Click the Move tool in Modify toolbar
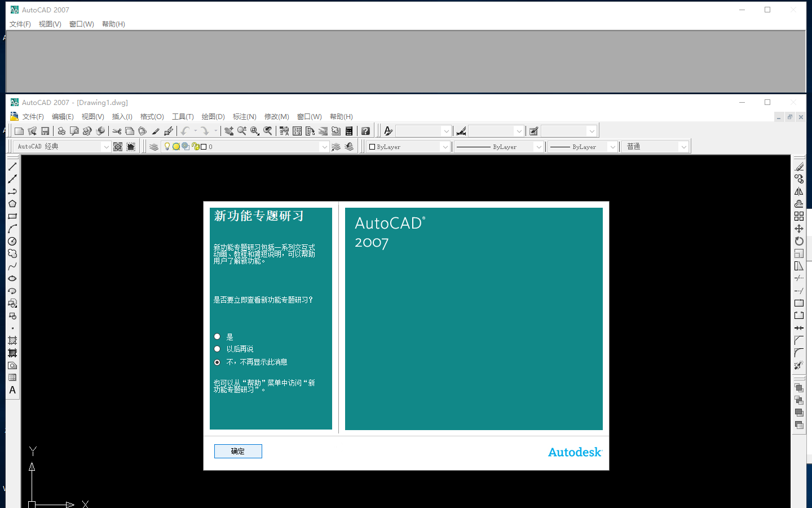The width and height of the screenshot is (812, 508). coord(799,229)
